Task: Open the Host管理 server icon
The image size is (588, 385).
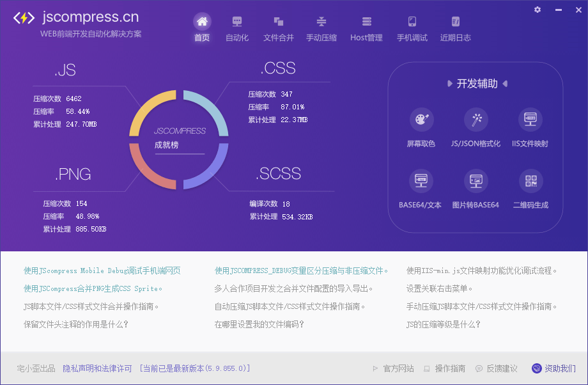Action: coord(366,21)
